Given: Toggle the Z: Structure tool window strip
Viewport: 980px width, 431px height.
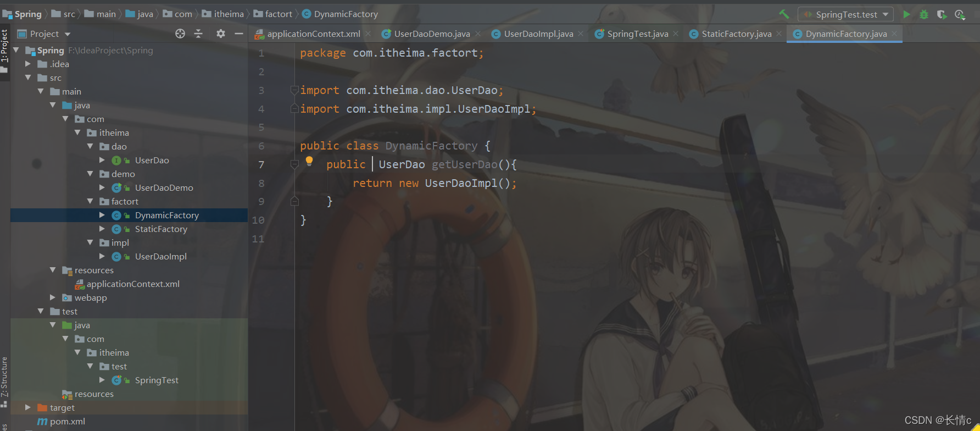Looking at the screenshot, I should [4, 381].
